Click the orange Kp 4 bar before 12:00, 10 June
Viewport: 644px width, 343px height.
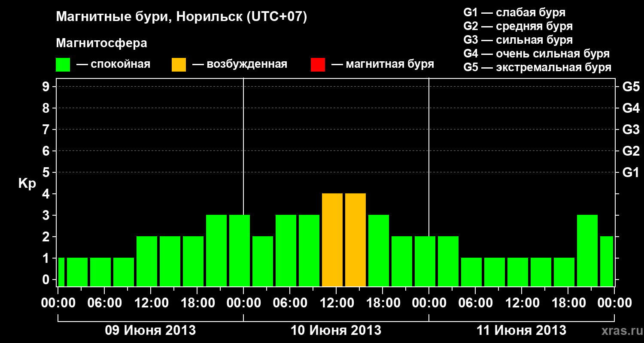tap(332, 240)
